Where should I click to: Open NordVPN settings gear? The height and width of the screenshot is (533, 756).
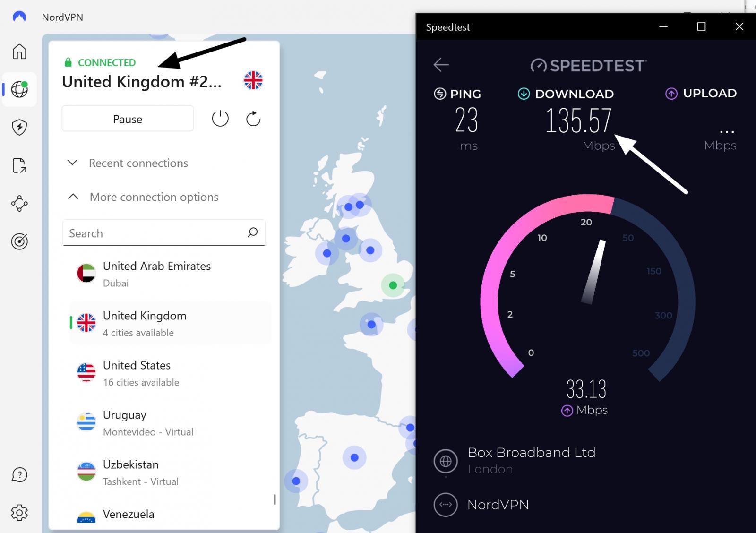tap(19, 513)
